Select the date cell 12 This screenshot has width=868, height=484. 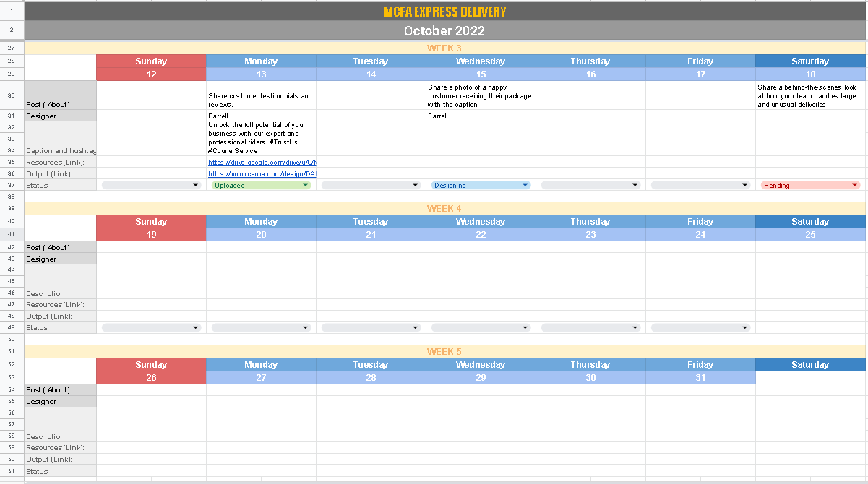(151, 74)
